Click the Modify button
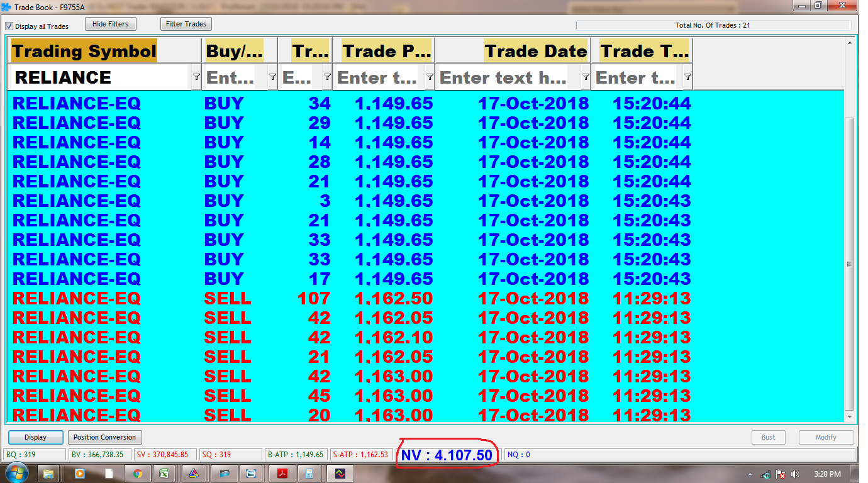Viewport: 868px width, 483px height. pyautogui.click(x=826, y=437)
